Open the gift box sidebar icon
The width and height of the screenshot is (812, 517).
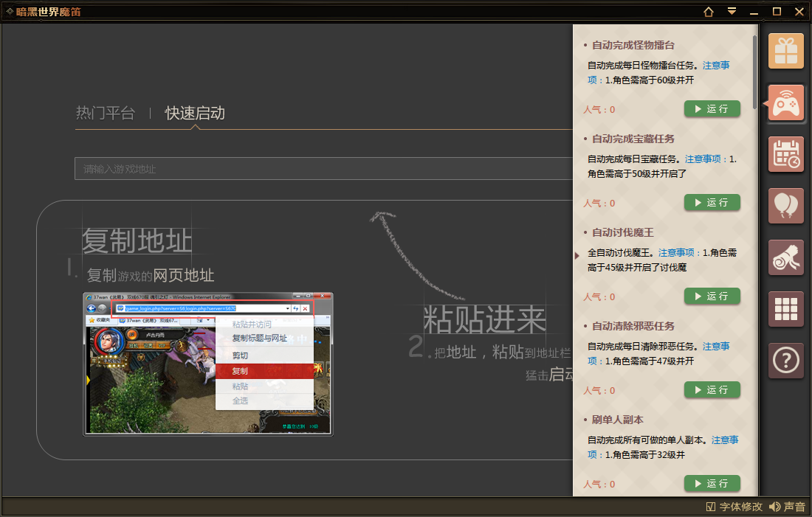pyautogui.click(x=785, y=51)
